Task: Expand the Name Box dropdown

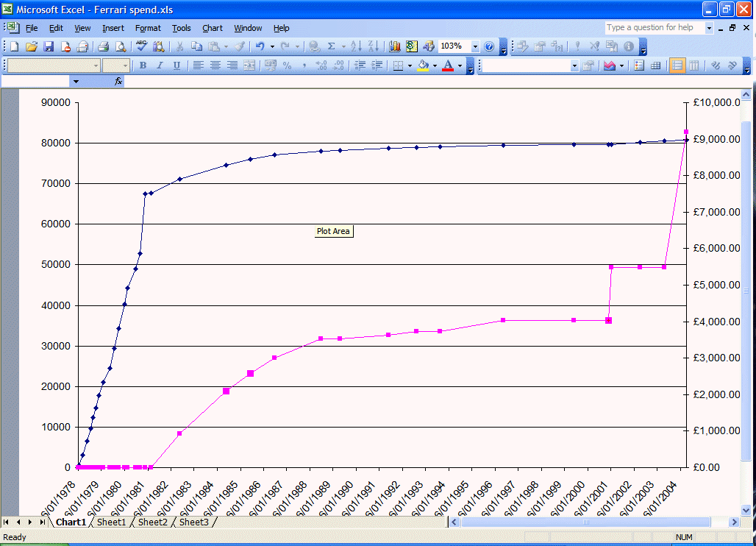Action: (x=76, y=82)
